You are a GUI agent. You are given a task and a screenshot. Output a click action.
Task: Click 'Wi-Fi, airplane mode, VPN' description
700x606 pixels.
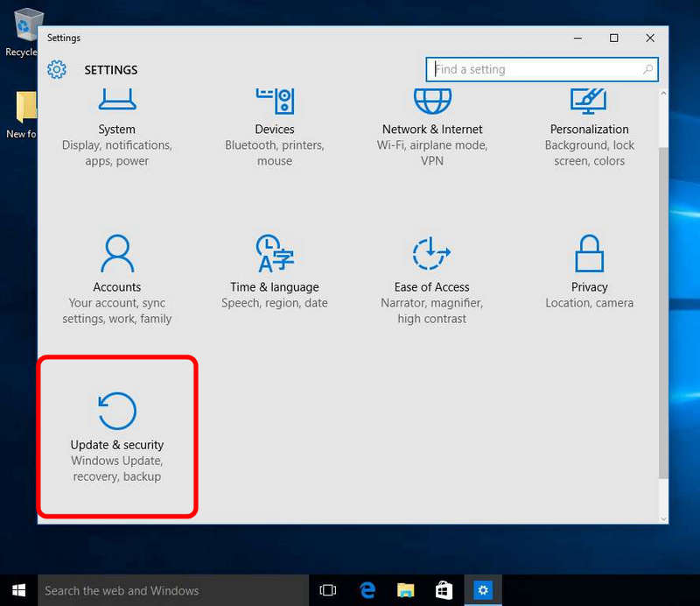[x=432, y=153]
